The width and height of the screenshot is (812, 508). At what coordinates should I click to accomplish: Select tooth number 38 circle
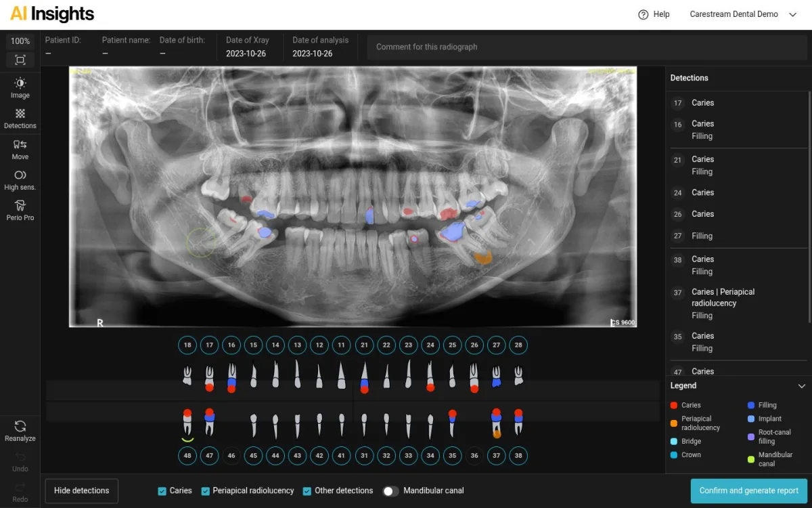(x=518, y=456)
